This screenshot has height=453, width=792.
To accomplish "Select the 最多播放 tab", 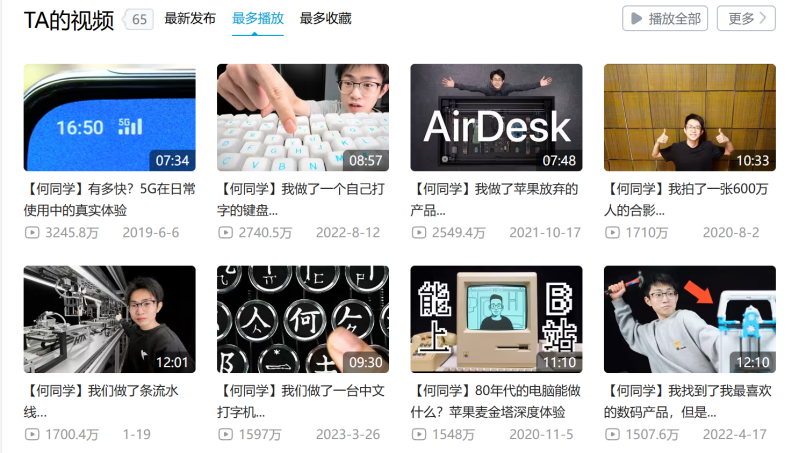I will tap(258, 19).
